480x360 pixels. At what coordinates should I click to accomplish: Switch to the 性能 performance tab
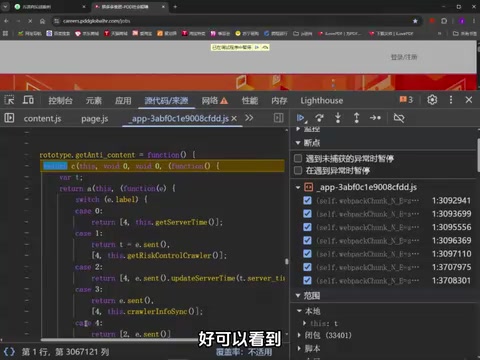click(x=250, y=100)
